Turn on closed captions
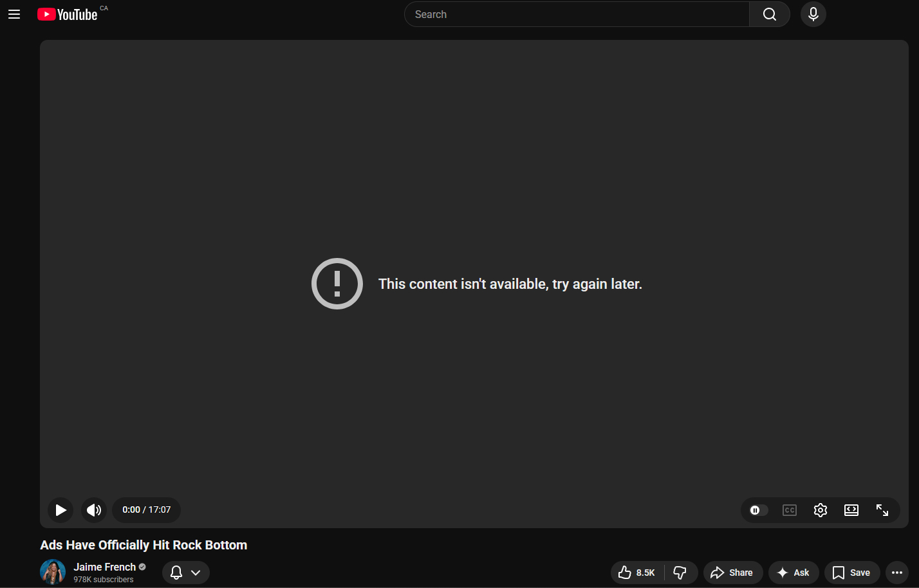The height and width of the screenshot is (588, 919). pyautogui.click(x=790, y=510)
